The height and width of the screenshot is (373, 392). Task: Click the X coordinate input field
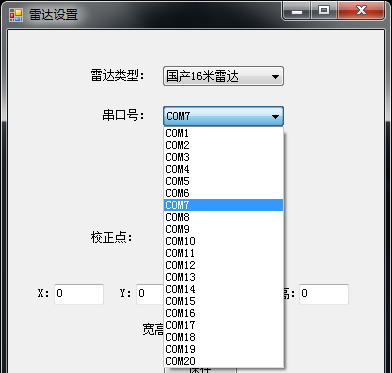point(79,294)
